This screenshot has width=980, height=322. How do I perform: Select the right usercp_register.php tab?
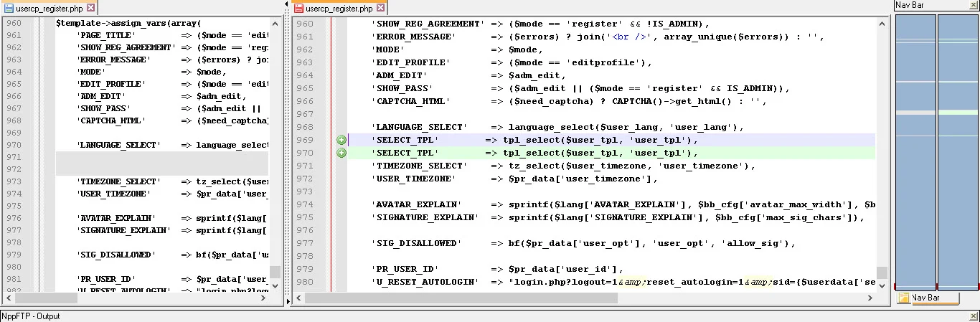point(339,9)
